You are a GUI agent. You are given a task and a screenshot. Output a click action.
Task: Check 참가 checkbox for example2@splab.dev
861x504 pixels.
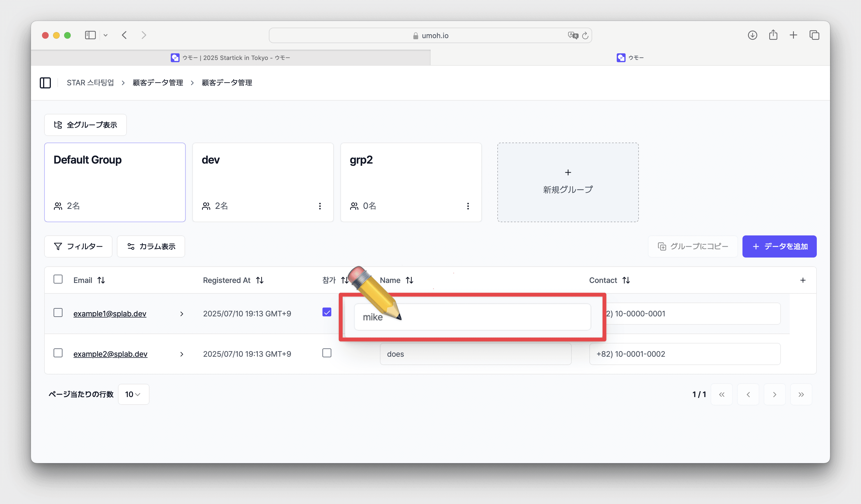(x=327, y=353)
